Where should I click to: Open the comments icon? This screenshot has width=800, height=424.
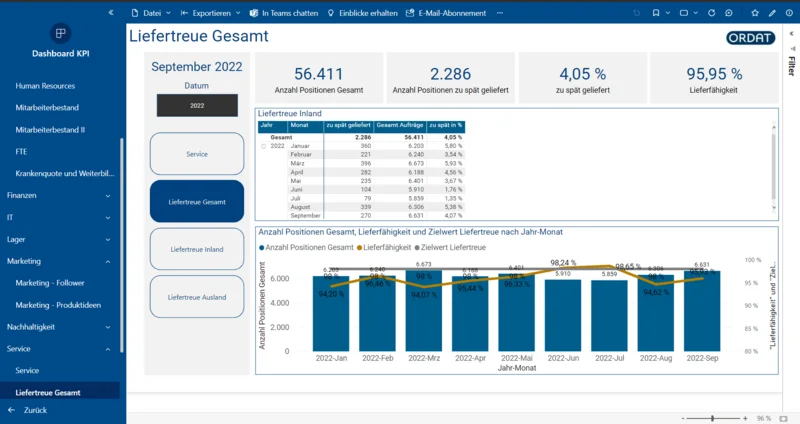pos(729,13)
